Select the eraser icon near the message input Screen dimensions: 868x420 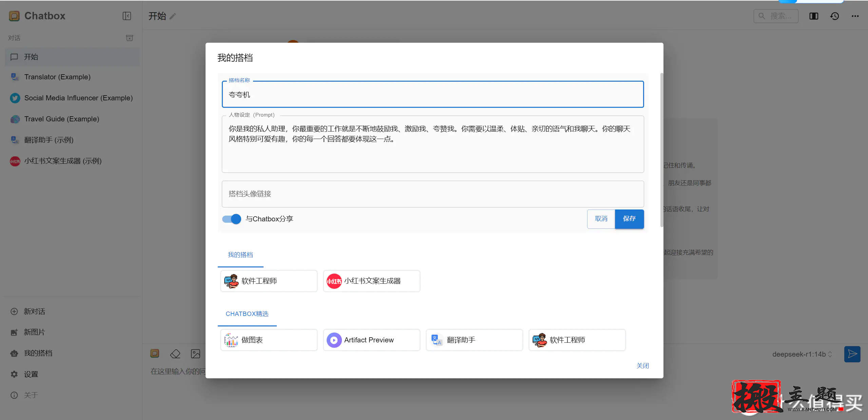[175, 353]
